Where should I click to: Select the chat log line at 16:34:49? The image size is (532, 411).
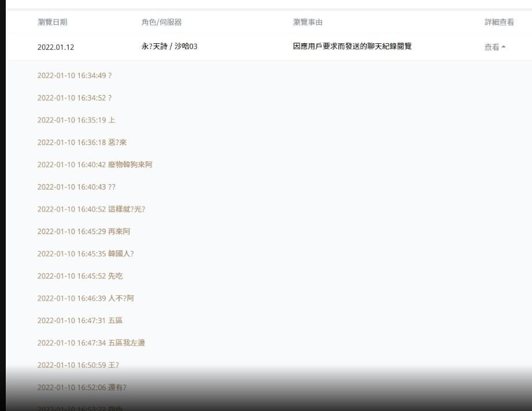[x=75, y=75]
